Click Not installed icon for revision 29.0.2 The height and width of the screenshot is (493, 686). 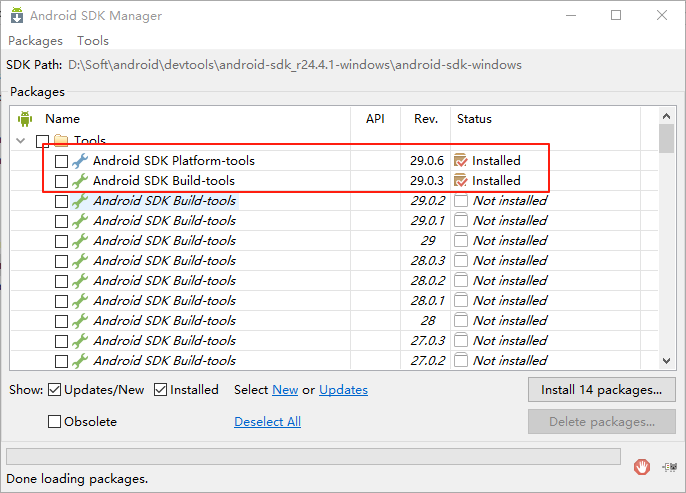coord(461,201)
